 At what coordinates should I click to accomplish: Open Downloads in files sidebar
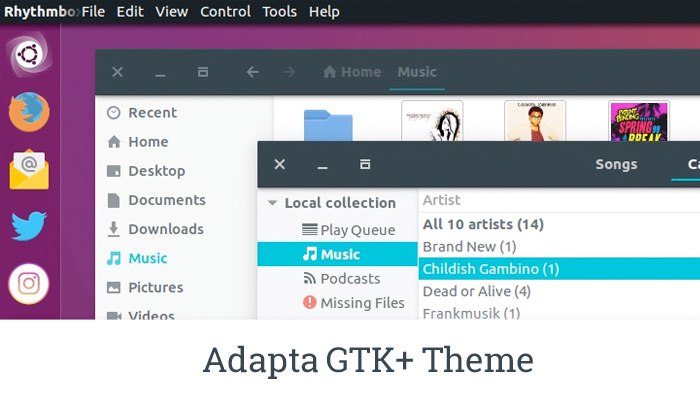click(155, 229)
